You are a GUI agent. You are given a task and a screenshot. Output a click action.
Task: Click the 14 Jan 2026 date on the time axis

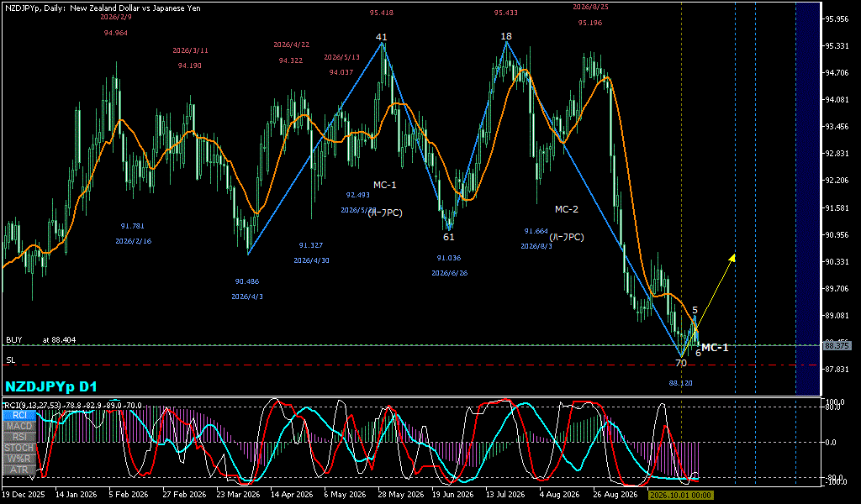coord(76,495)
